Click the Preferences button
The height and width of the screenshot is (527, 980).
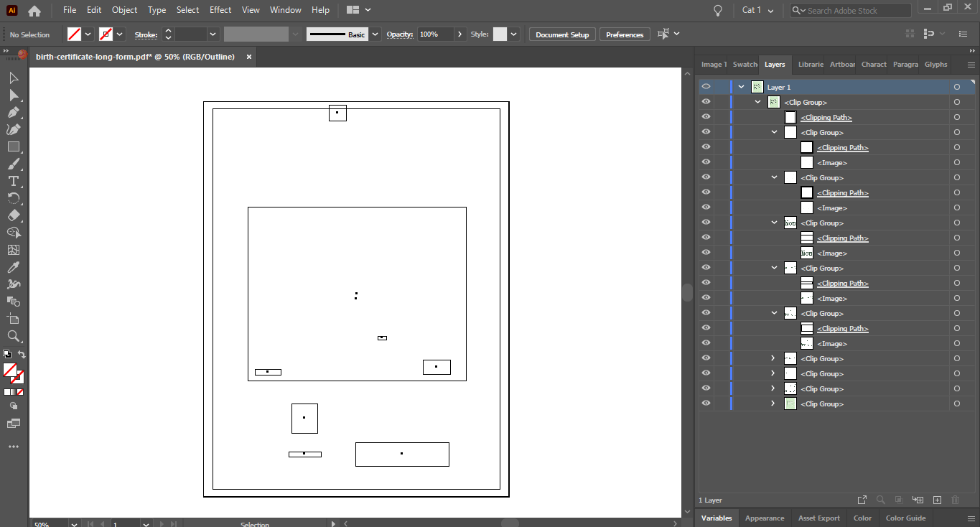624,34
